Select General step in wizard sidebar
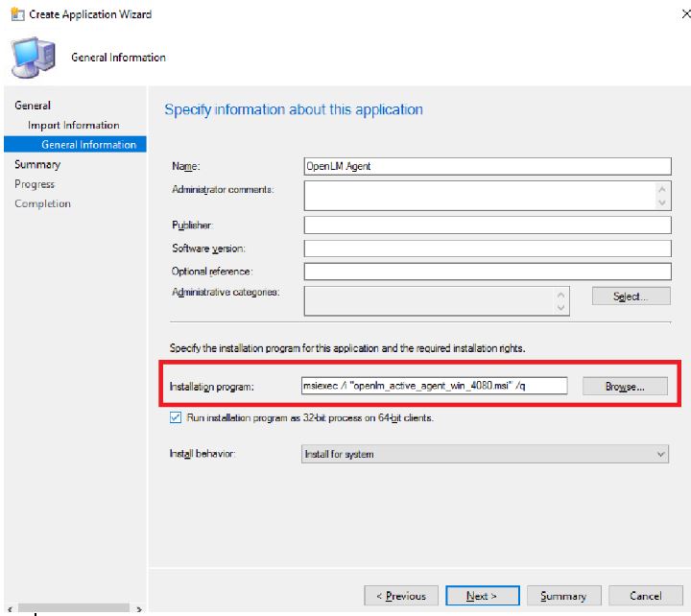 [33, 106]
